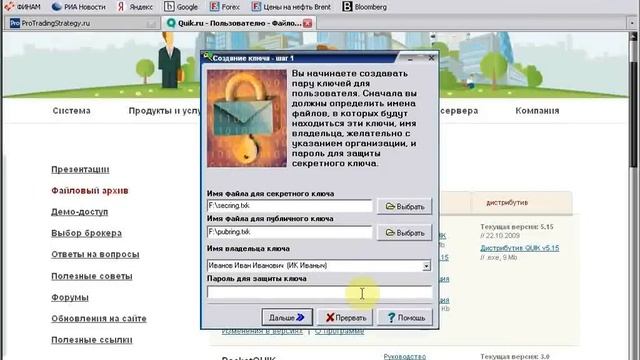This screenshot has height=360, width=640.
Task: Close the Quik.ru tab with red X
Action: (307, 23)
